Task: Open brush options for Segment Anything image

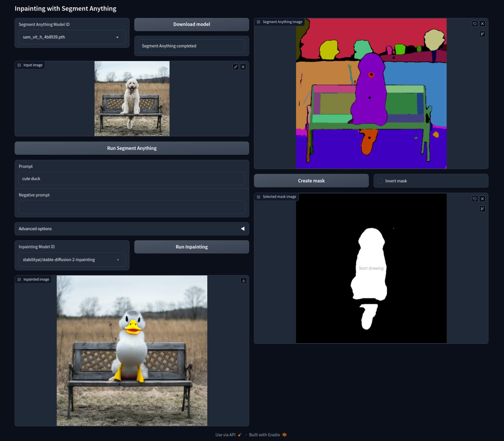Action: coord(482,34)
